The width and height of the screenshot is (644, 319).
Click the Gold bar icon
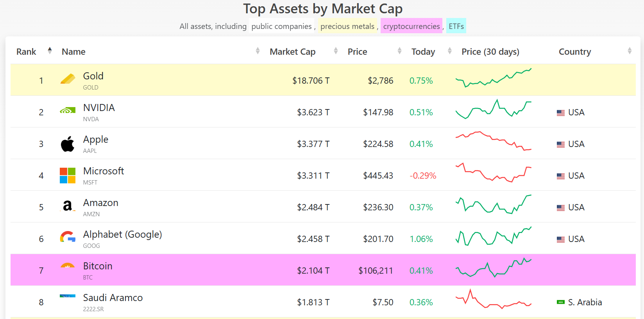pyautogui.click(x=68, y=79)
